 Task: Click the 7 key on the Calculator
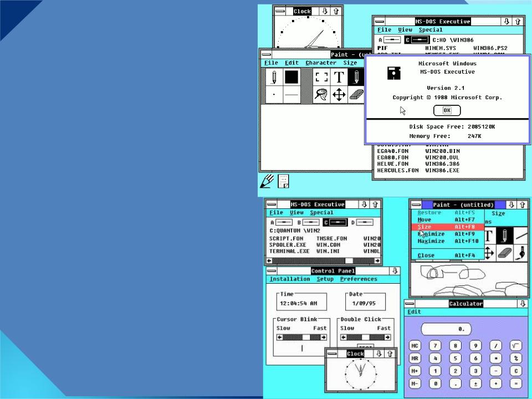(435, 346)
